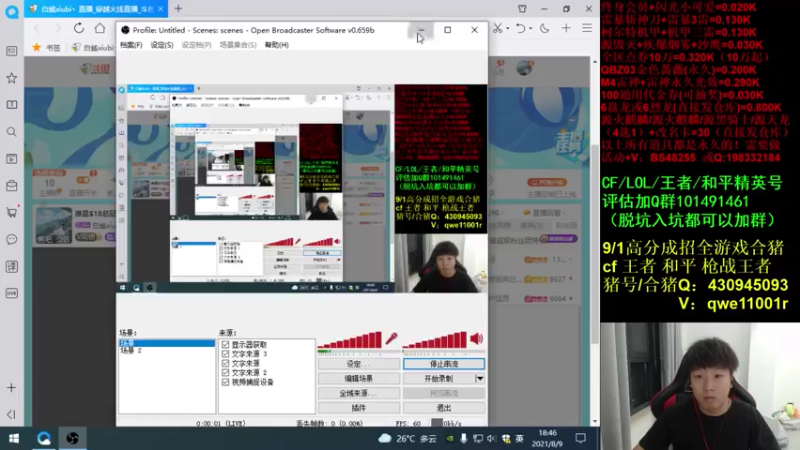Open the reading book icon in sidebar
Screen dimensions: 800x450
(11, 105)
